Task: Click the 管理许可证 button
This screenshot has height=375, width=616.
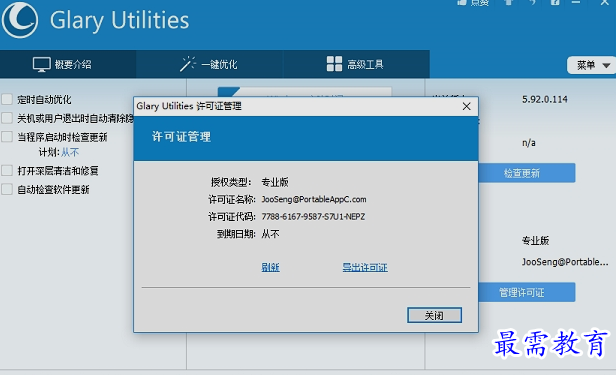Action: click(527, 292)
